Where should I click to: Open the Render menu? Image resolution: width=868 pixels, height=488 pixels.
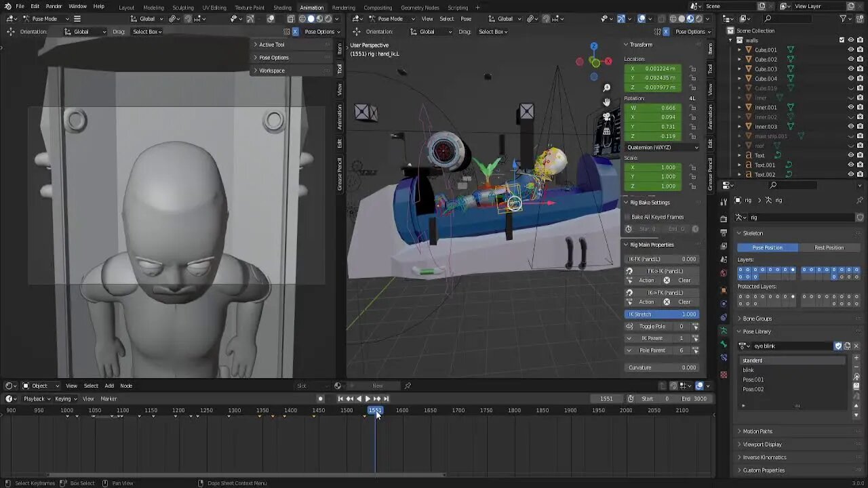pos(54,6)
